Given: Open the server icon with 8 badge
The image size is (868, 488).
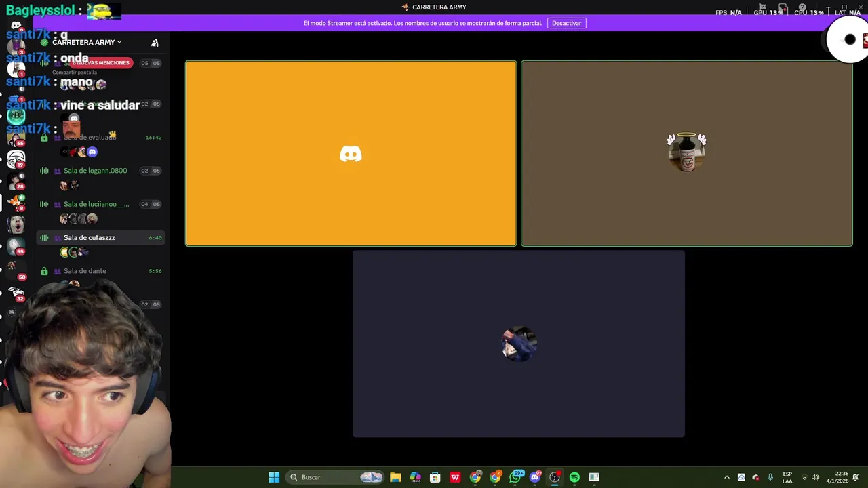Looking at the screenshot, I should click(16, 202).
